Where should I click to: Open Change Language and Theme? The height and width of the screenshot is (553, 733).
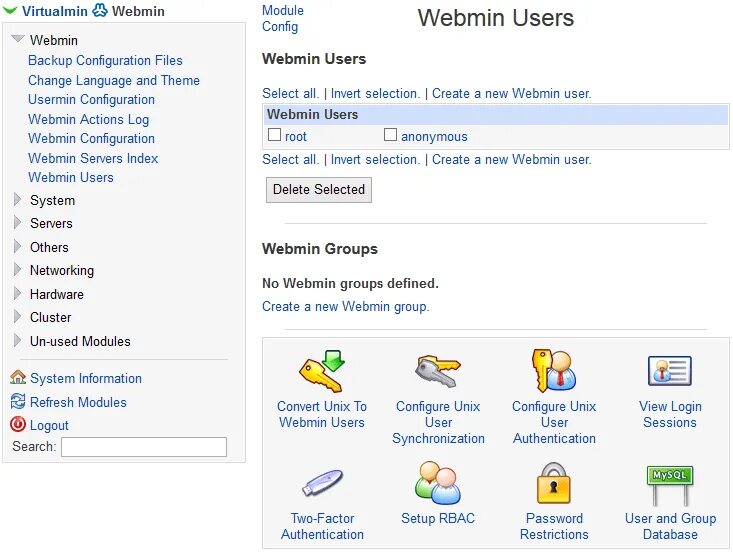point(114,80)
